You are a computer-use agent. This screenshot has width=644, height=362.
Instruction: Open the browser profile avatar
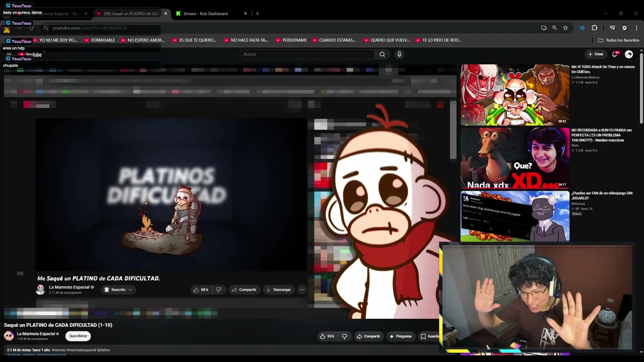(x=624, y=28)
